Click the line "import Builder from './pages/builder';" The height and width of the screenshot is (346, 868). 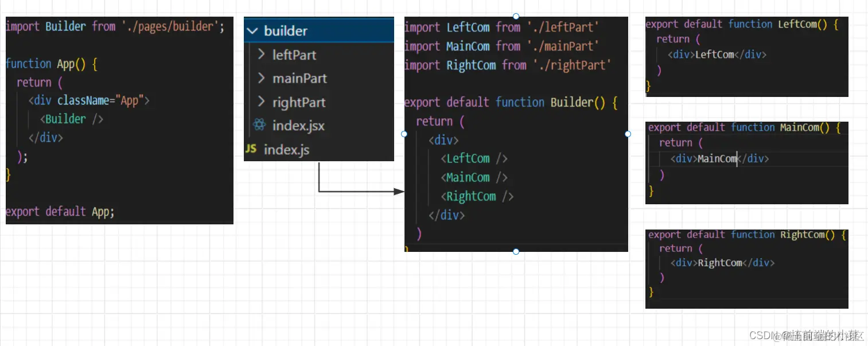[115, 26]
